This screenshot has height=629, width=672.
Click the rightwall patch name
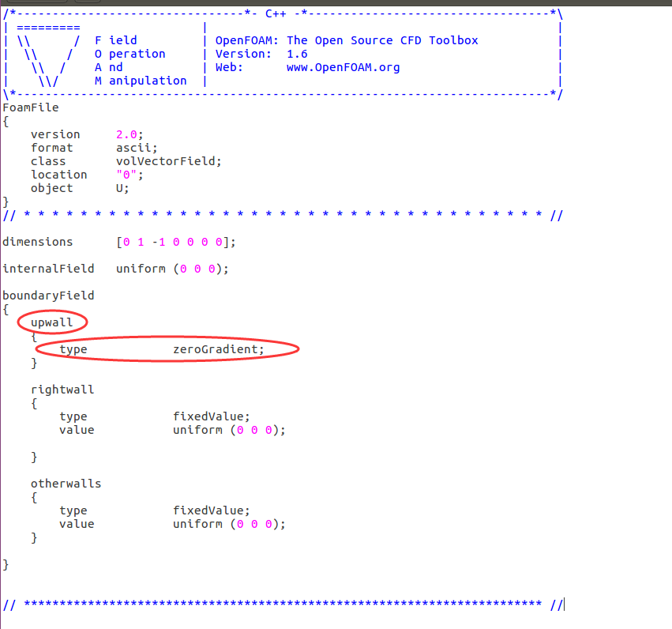coord(62,390)
